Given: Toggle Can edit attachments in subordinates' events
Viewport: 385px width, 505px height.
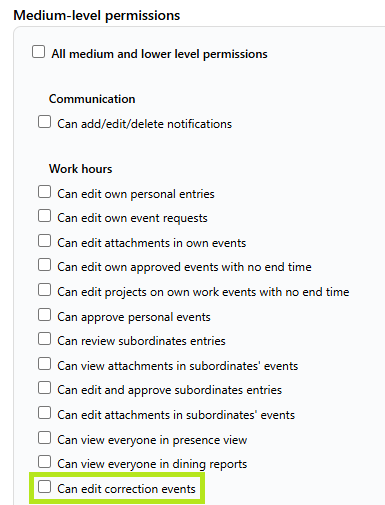Looking at the screenshot, I should click(x=44, y=413).
